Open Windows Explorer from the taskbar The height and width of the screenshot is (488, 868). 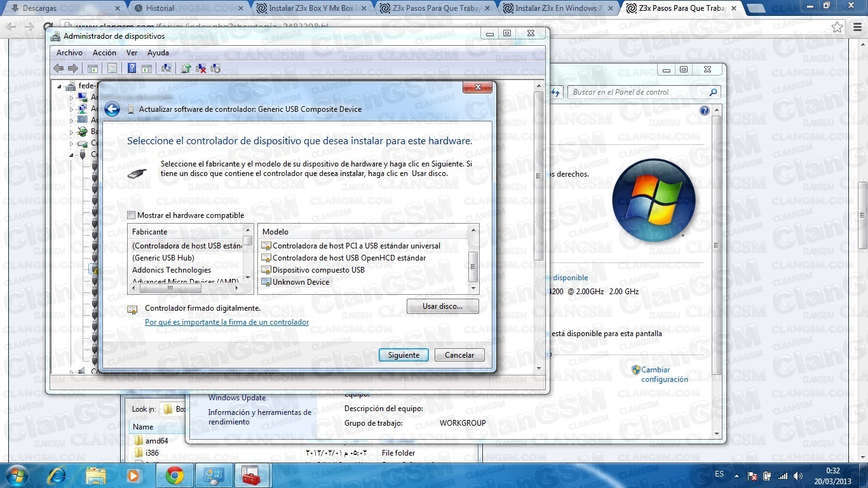click(x=96, y=475)
